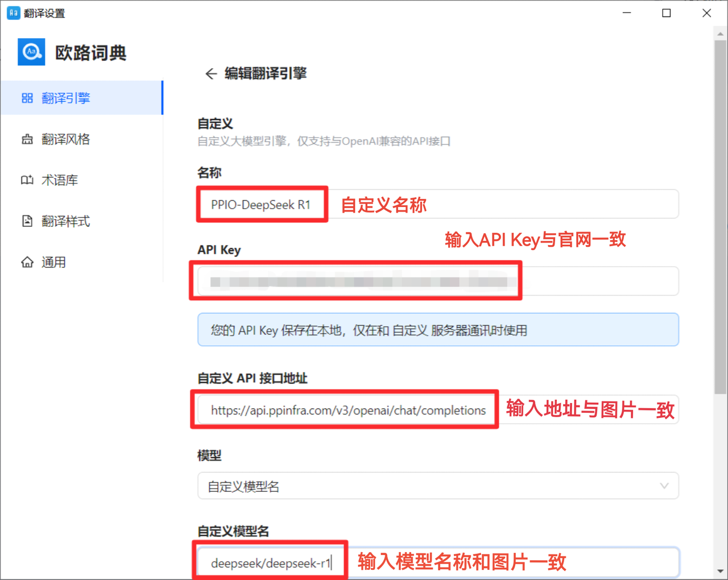Screen dimensions: 728x580
Task: Close the 翻译设置 window
Action: (x=706, y=13)
